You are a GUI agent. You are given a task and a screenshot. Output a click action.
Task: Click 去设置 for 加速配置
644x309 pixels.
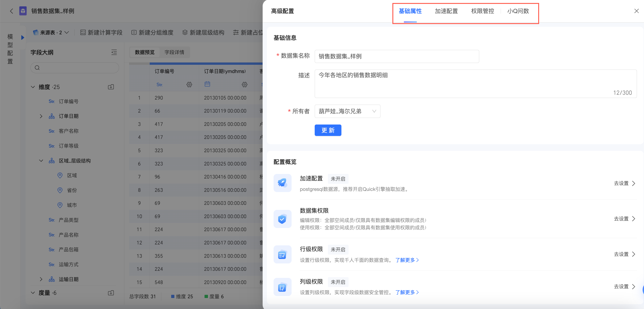pyautogui.click(x=625, y=183)
